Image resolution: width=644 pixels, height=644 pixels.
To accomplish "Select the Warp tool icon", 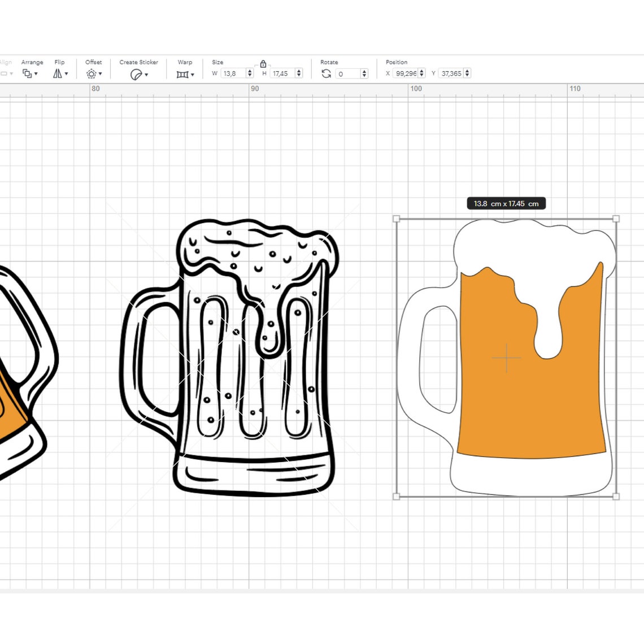I will click(181, 74).
